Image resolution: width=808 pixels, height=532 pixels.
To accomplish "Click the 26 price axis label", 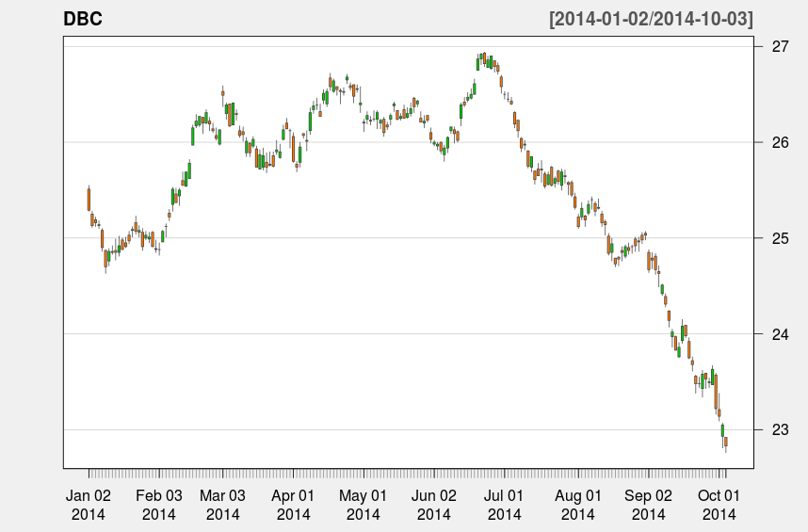I will pos(780,142).
